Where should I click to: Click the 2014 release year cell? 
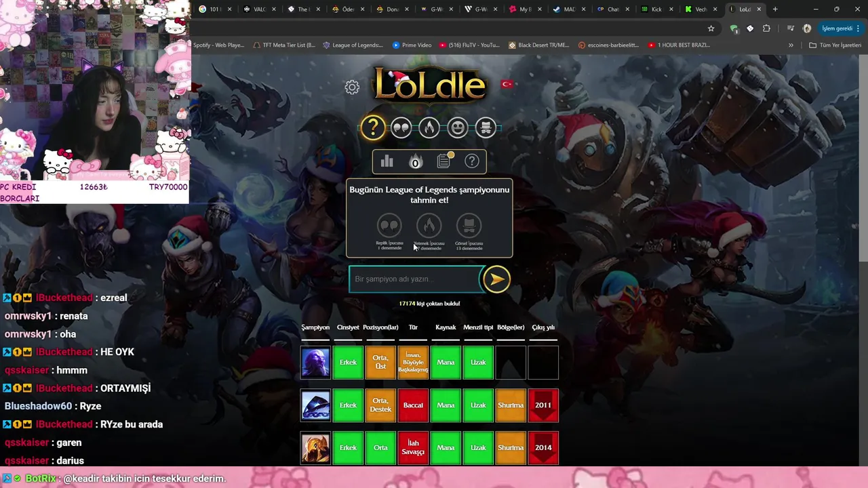pyautogui.click(x=543, y=447)
